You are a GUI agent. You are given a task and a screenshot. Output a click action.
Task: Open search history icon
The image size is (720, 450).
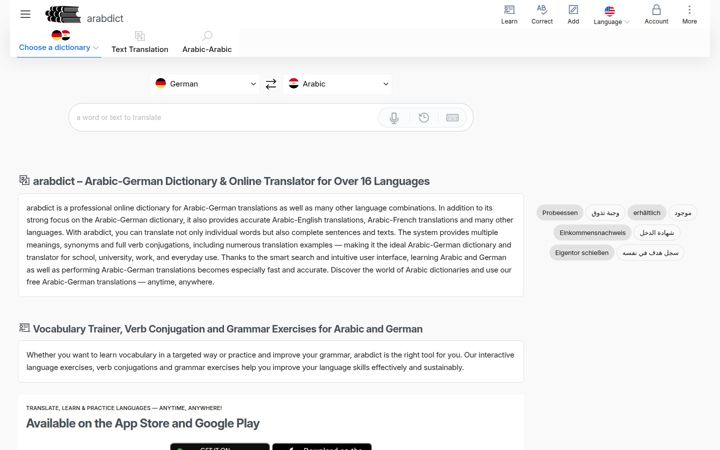[x=424, y=118]
